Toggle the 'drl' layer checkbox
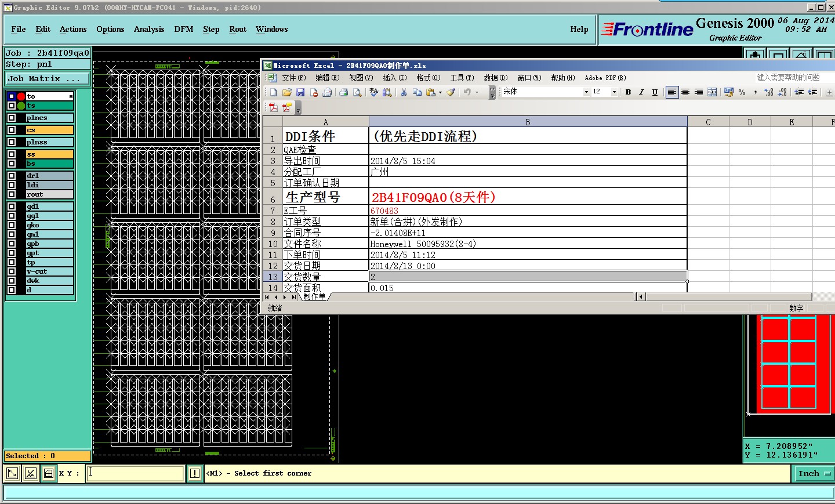 (12, 176)
